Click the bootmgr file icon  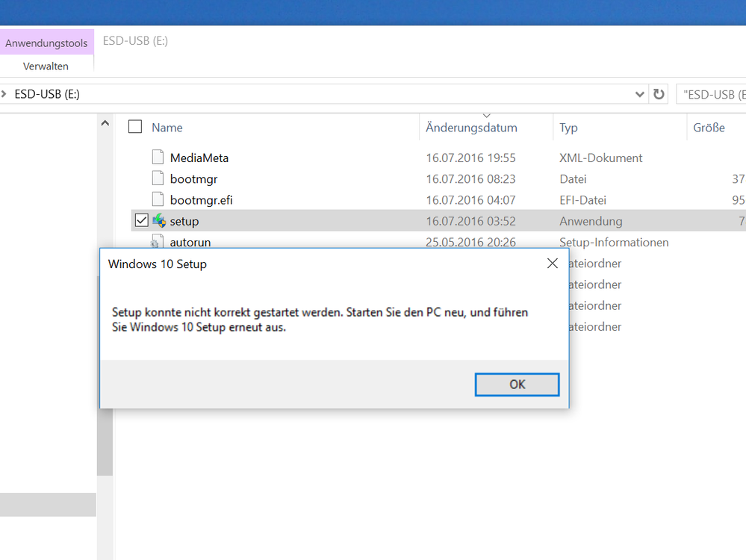pyautogui.click(x=157, y=178)
